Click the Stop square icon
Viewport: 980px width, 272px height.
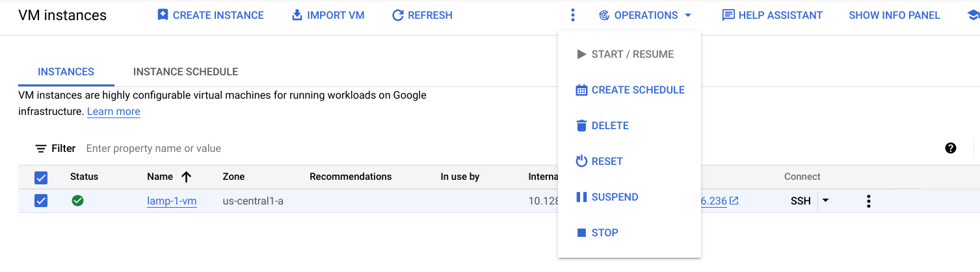[581, 232]
